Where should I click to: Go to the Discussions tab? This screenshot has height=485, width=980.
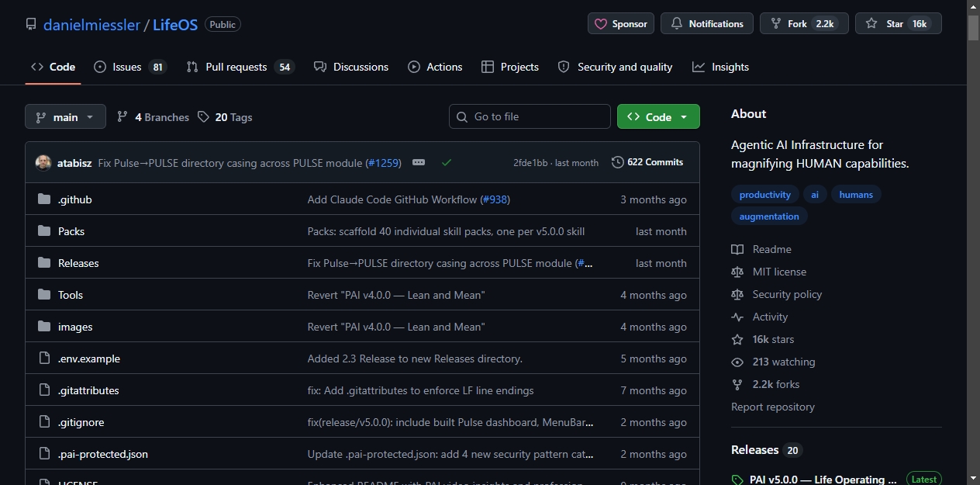click(351, 67)
